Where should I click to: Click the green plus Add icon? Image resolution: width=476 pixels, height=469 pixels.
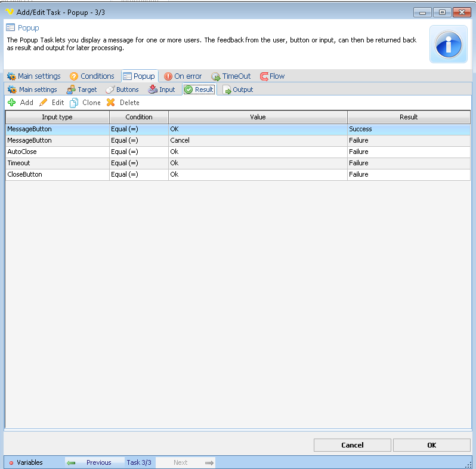click(12, 103)
